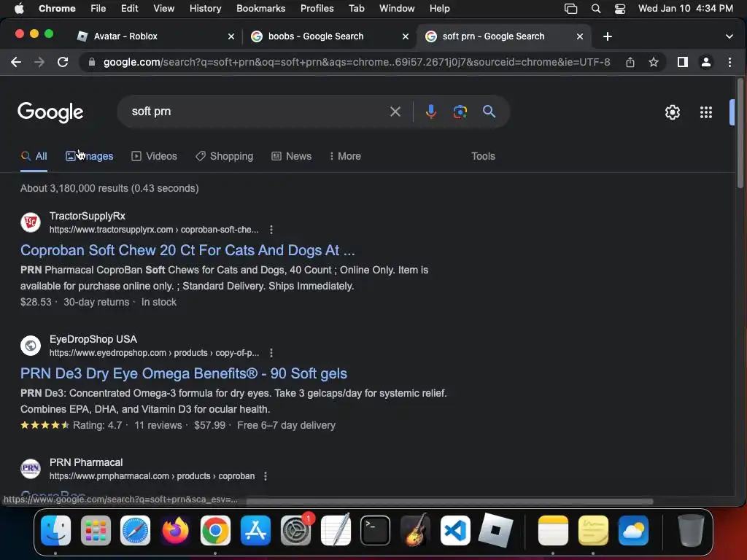This screenshot has width=747, height=560.
Task: Open the Profiles menu in menu bar
Action: point(317,9)
